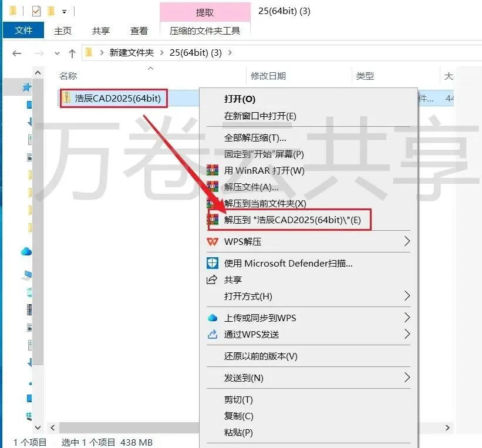The image size is (482, 448).
Task: Click 新建文件夹 in the address bar
Action: tap(132, 53)
